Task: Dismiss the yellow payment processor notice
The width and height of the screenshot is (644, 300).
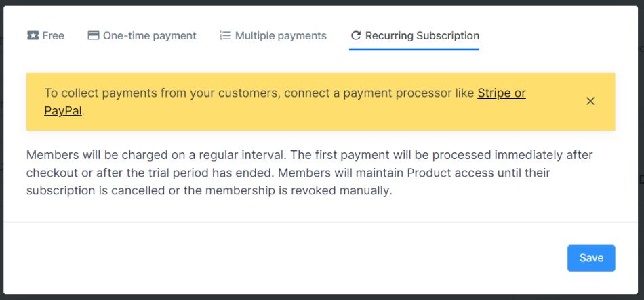Action: tap(590, 101)
